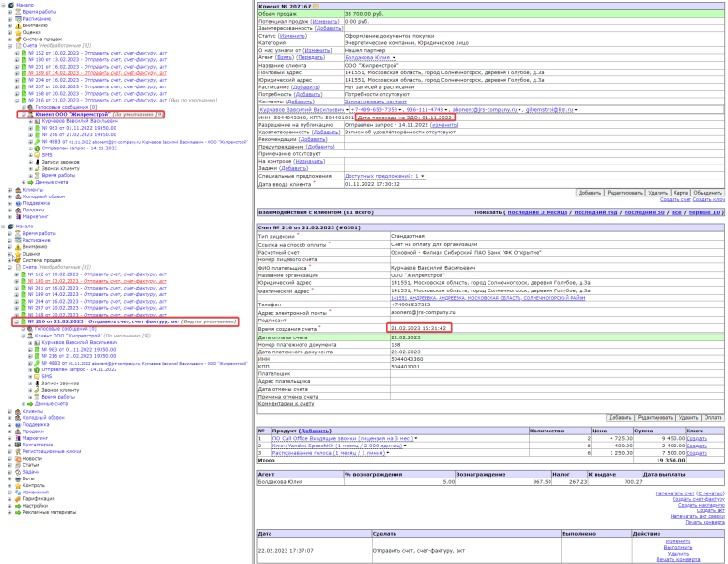Click the green document icon of the bold № 216 row
The width and height of the screenshot is (728, 564).
(23, 321)
